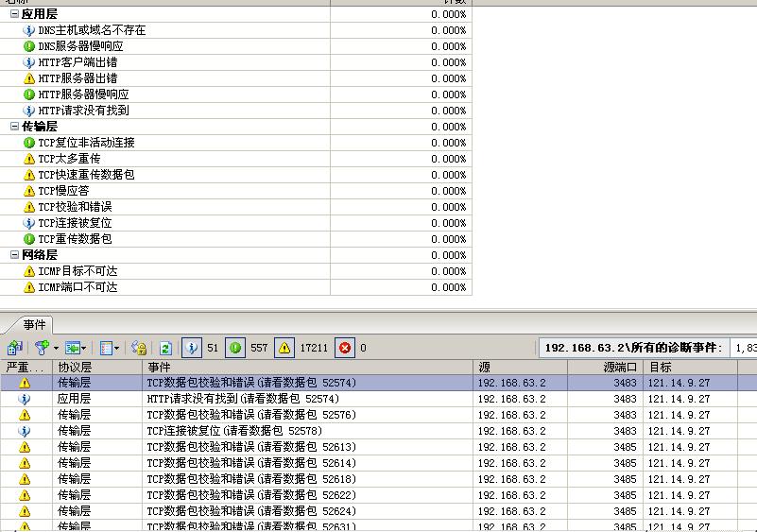Select event row for packet 52622

coord(378,495)
